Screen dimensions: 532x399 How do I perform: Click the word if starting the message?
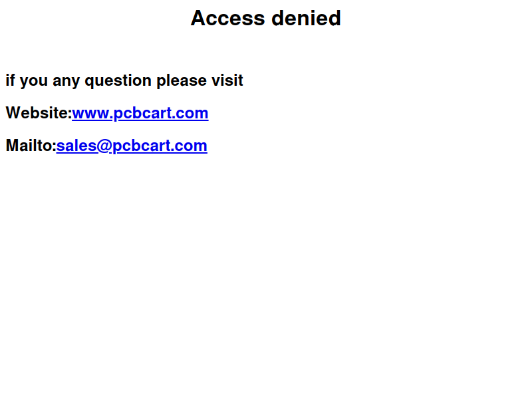coord(10,80)
